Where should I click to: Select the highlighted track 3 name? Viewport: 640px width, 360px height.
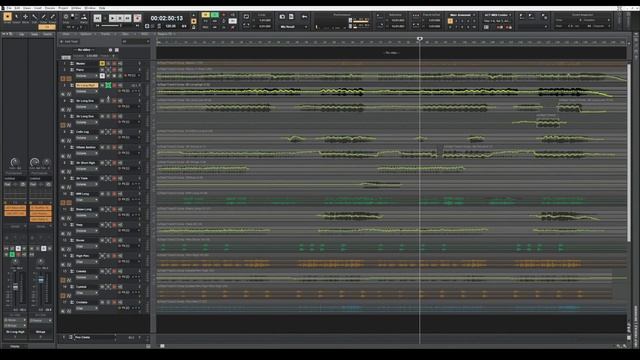[86, 85]
